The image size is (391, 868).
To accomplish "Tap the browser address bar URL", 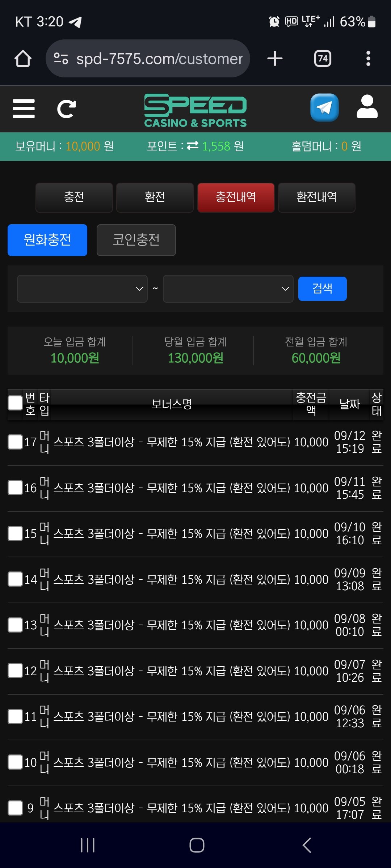I will click(159, 59).
